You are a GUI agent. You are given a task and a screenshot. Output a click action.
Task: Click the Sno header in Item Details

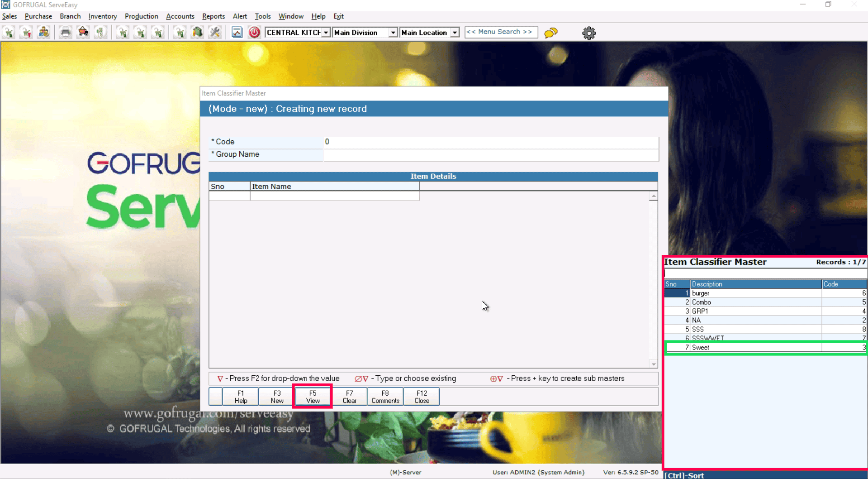click(229, 187)
